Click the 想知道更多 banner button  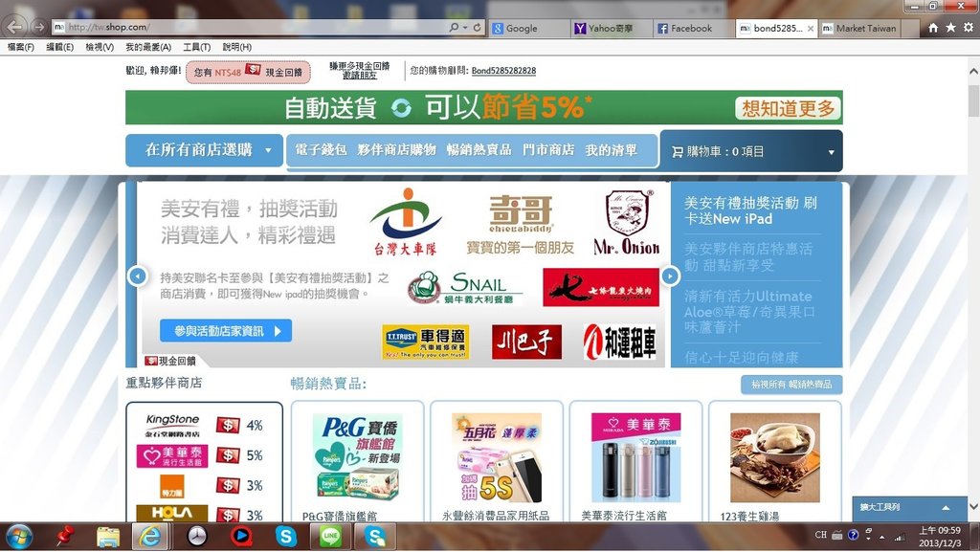click(788, 108)
